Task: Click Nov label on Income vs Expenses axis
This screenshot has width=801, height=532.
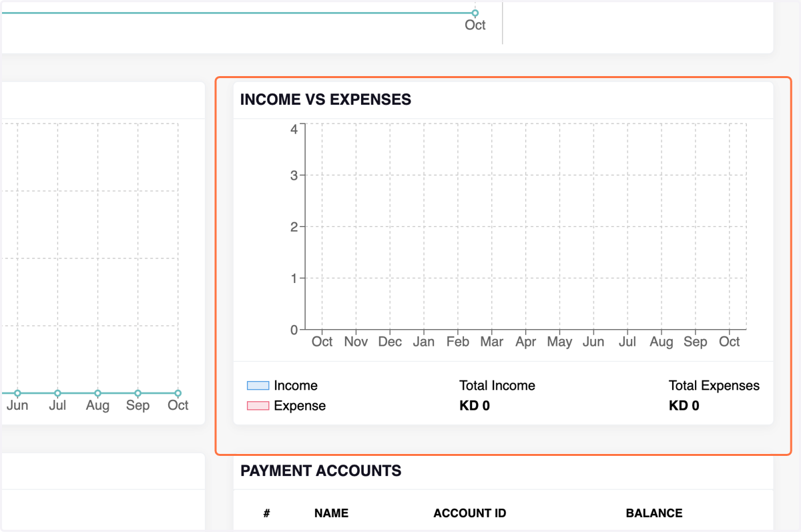Action: pyautogui.click(x=356, y=342)
